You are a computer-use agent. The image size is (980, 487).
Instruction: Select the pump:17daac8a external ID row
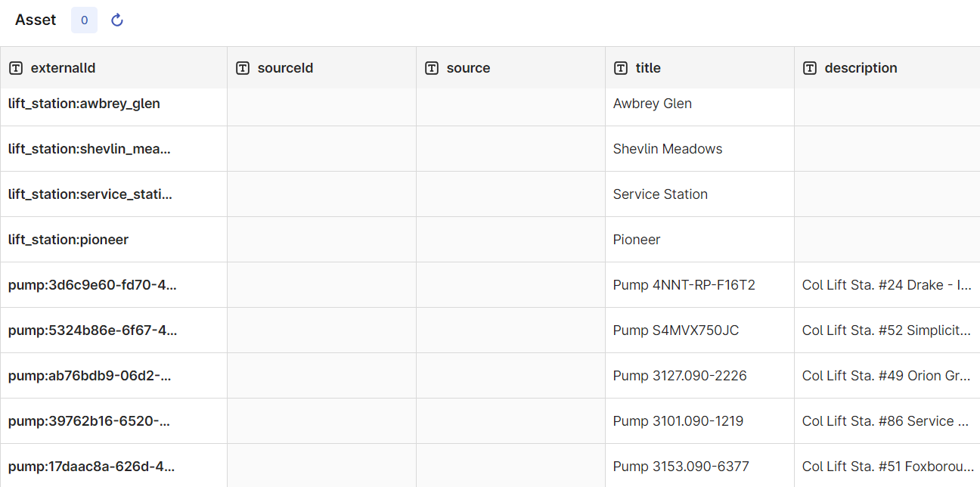tap(490, 466)
